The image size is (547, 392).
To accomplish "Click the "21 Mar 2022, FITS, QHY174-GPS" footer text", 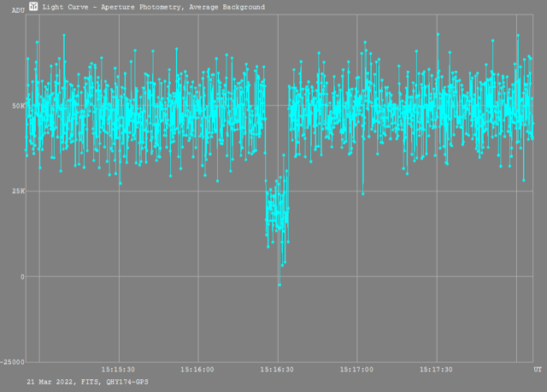I will click(x=87, y=382).
